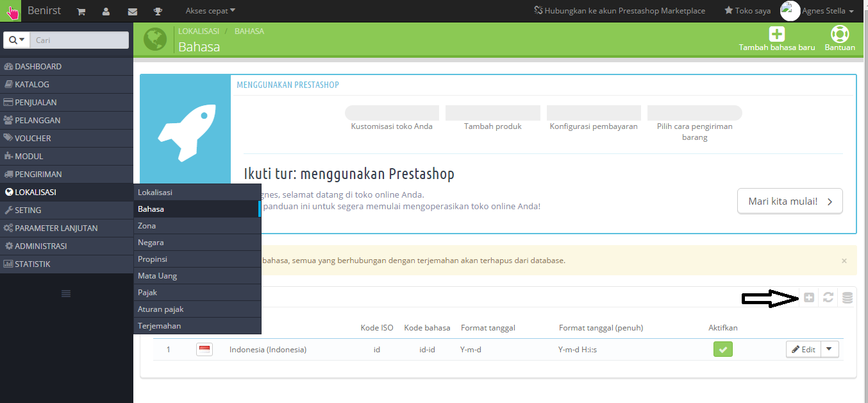
Task: Open the envelope messages icon in top bar
Action: tap(133, 11)
